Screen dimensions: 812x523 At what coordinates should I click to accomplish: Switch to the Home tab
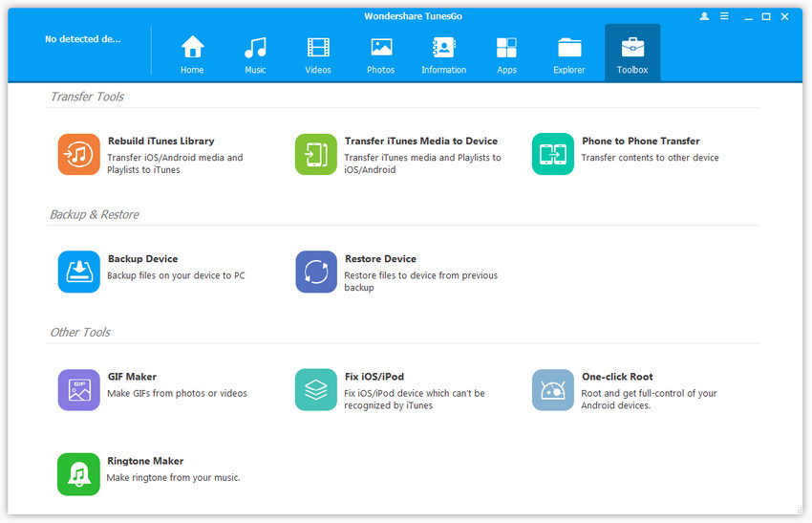point(193,54)
